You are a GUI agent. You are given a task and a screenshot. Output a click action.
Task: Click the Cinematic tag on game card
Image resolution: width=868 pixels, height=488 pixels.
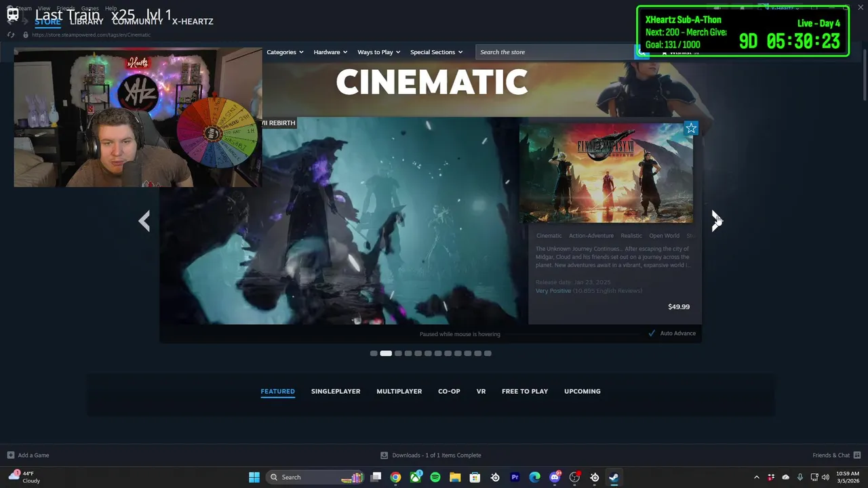549,236
